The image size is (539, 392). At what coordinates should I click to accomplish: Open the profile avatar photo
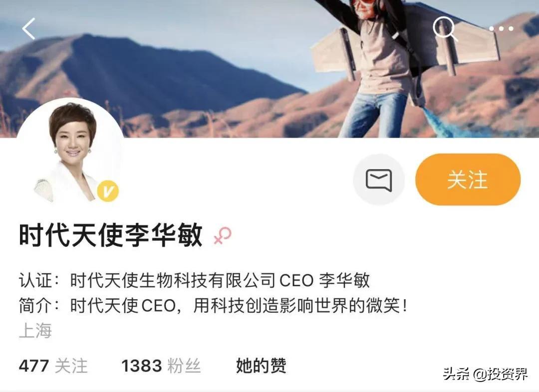pyautogui.click(x=70, y=151)
